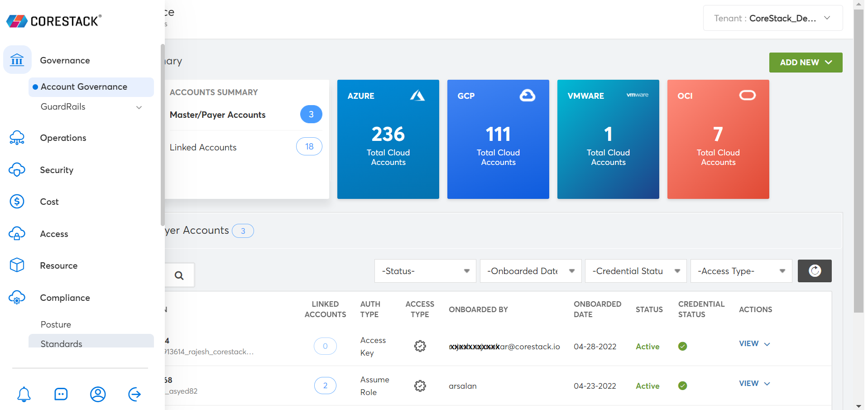
Task: Click green credential status check for 04-28-2022 row
Action: pos(683,347)
